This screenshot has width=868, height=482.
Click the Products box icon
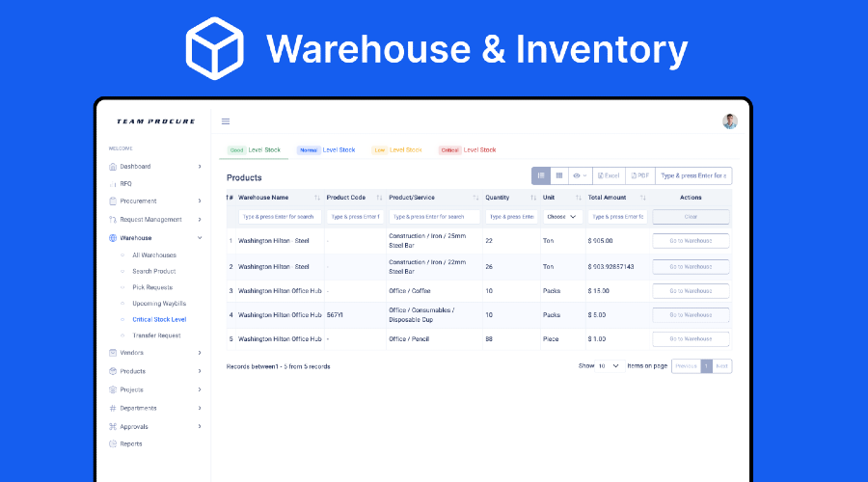113,371
